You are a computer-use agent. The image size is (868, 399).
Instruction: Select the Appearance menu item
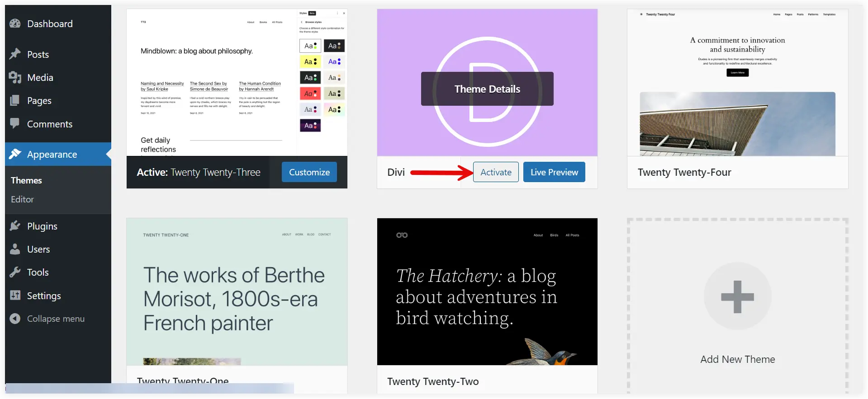[58, 154]
